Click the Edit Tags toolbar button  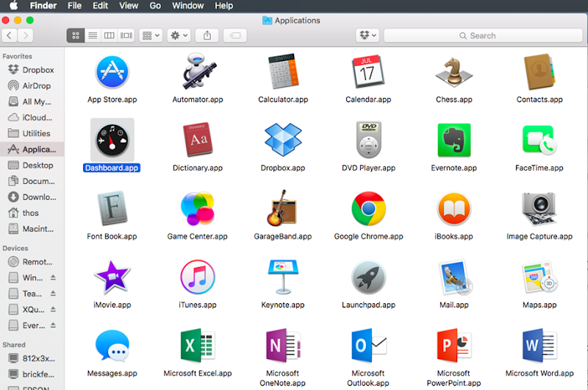pyautogui.click(x=235, y=35)
